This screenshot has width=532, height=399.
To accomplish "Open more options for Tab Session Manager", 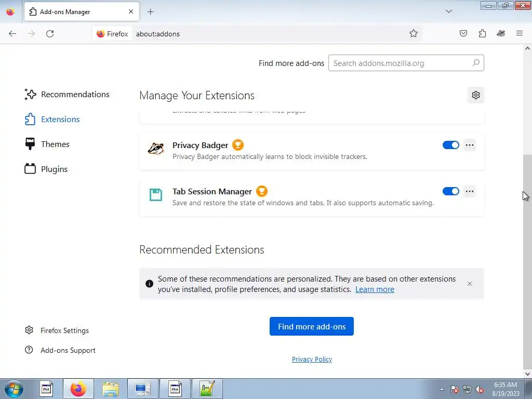I will 470,191.
